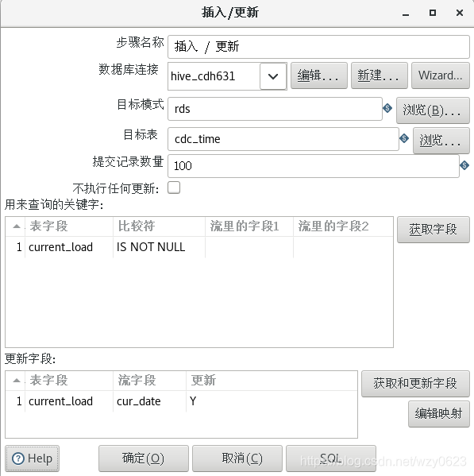Toggle 不执行任何更新 checkbox

(174, 188)
